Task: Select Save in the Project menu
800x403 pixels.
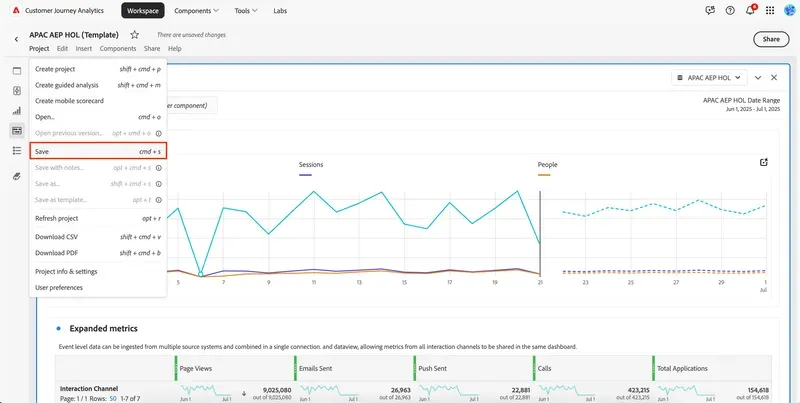Action: click(98, 152)
